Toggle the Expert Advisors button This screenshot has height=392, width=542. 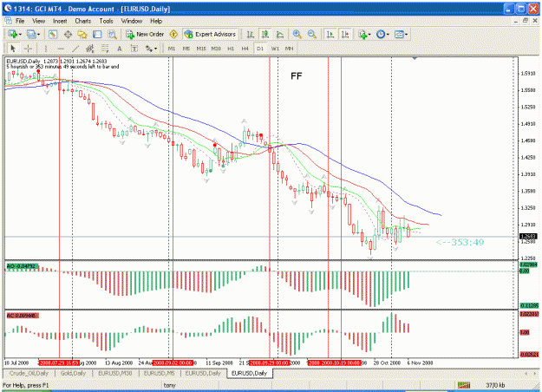click(x=210, y=34)
